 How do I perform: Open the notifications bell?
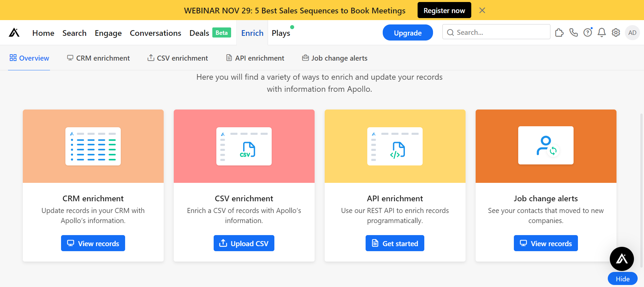[602, 32]
